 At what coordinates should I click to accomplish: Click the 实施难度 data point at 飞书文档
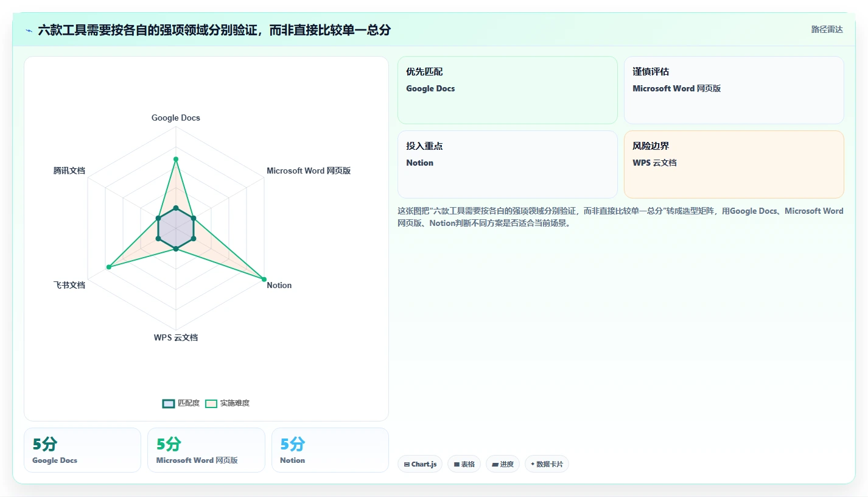(108, 267)
